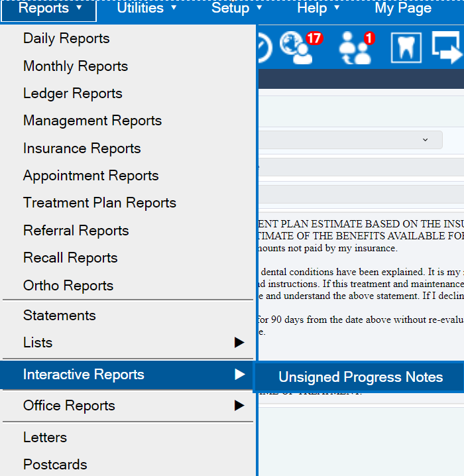Click the Help dropdown arrow
The image size is (464, 476).
[x=337, y=7]
